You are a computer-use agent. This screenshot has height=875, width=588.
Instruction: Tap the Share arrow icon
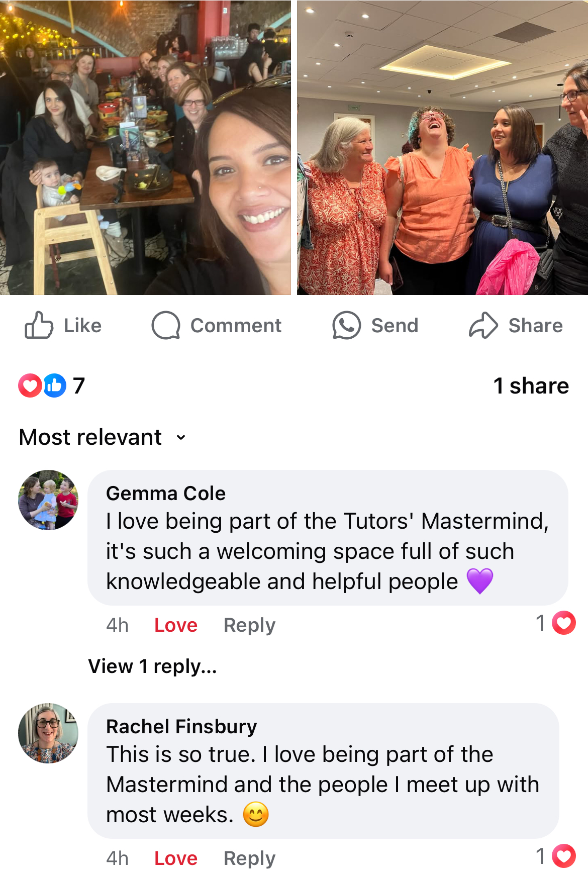[x=483, y=325]
